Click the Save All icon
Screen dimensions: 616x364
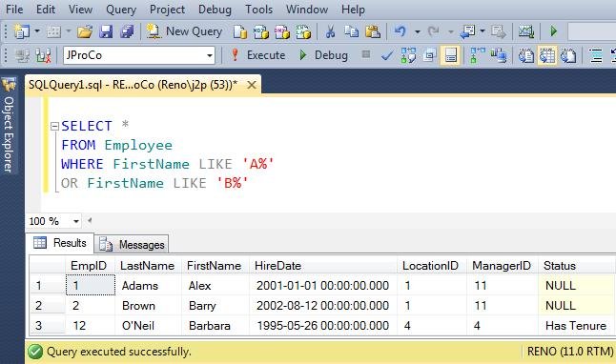pos(127,31)
